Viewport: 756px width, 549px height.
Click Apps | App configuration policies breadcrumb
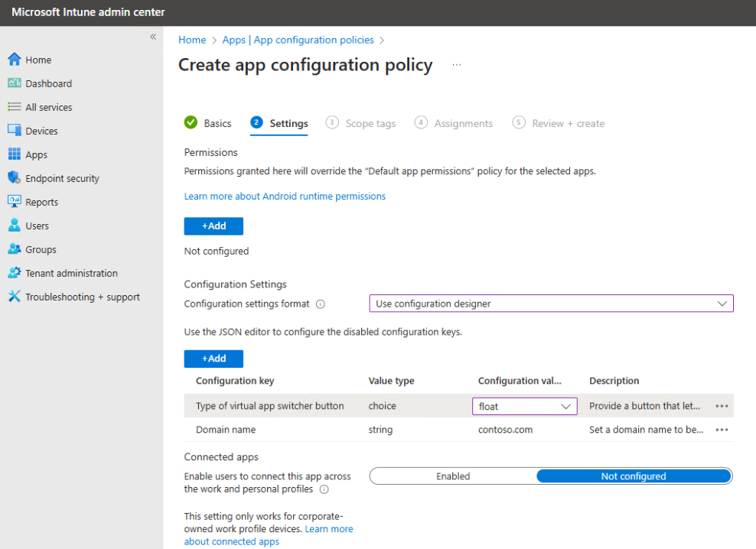click(x=298, y=40)
